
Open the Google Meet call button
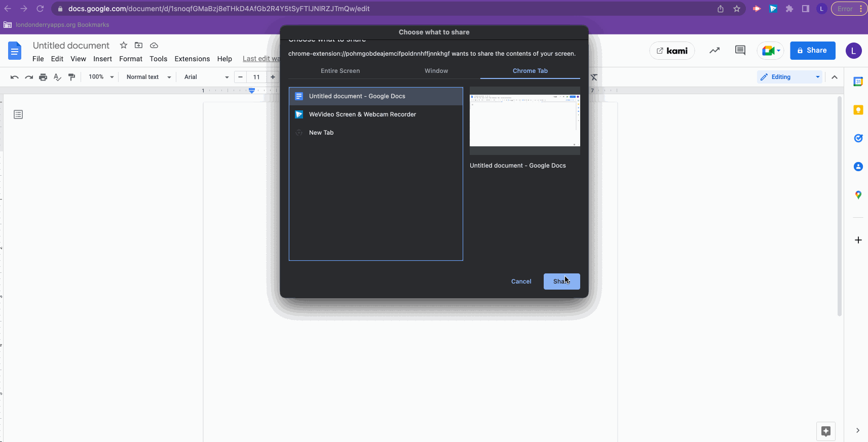coord(771,50)
